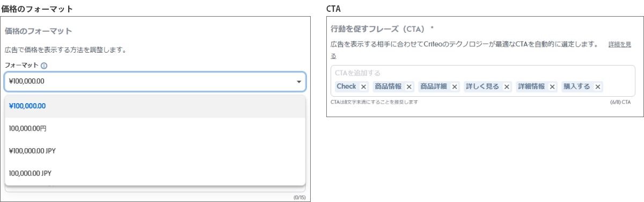This screenshot has width=644, height=202.
Task: Click the text field behind the dropdown list
Action: (155, 189)
